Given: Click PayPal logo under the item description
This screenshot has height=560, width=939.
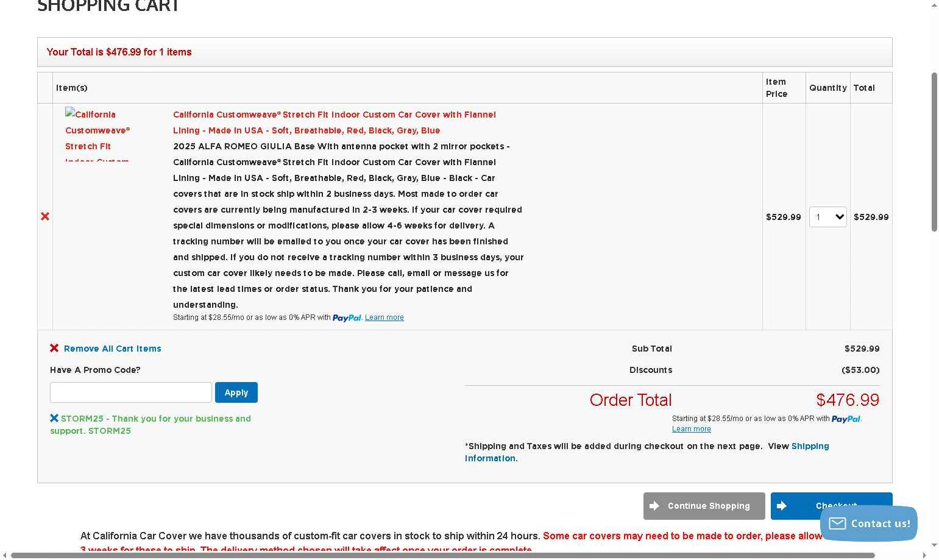Looking at the screenshot, I should click(347, 317).
